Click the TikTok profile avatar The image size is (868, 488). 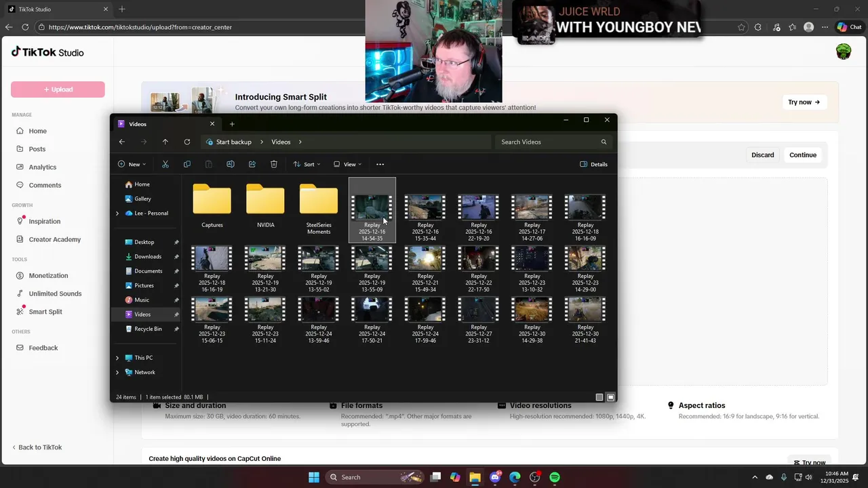(x=844, y=52)
